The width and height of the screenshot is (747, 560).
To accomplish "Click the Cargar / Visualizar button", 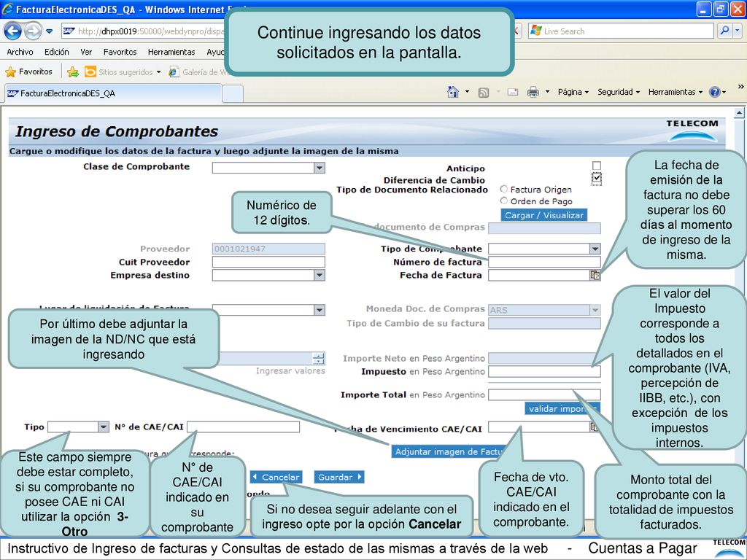I will click(x=543, y=215).
